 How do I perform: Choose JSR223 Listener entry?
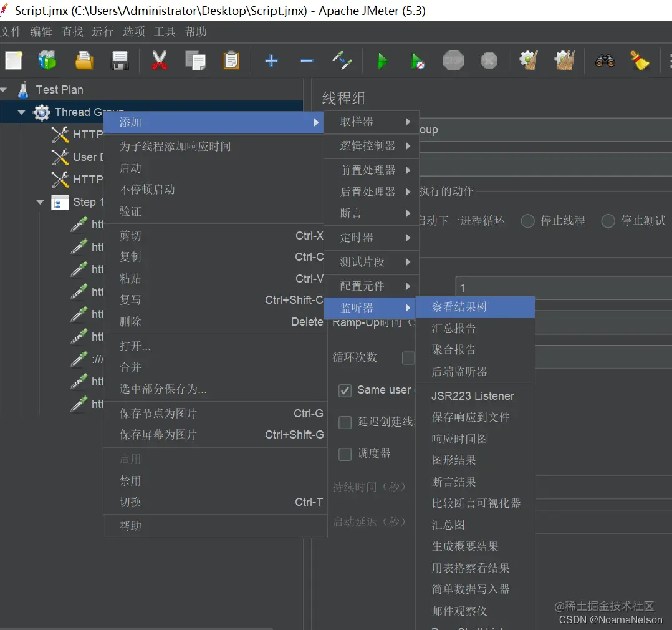(x=475, y=396)
